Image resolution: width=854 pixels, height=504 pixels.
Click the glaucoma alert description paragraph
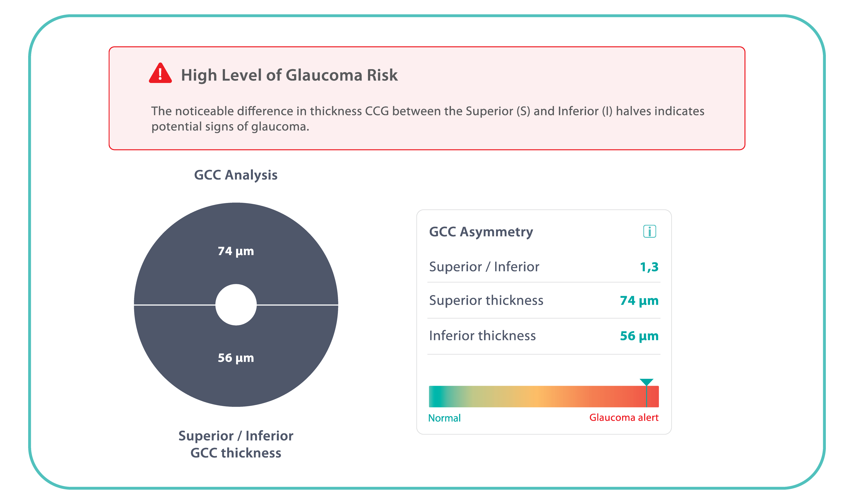click(x=427, y=119)
